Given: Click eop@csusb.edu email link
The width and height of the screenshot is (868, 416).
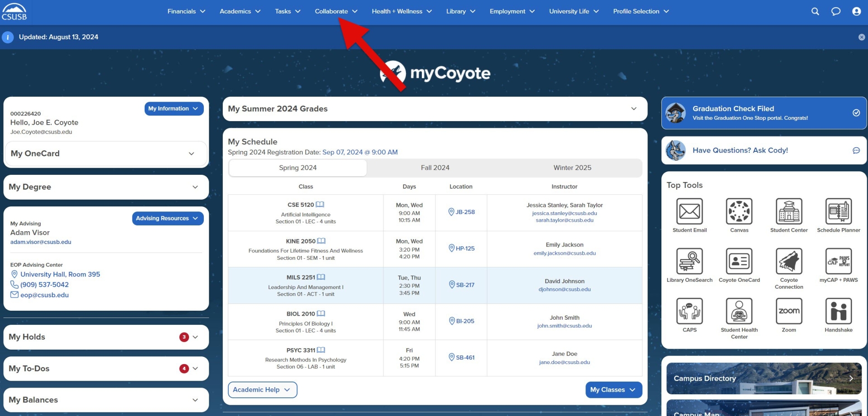Looking at the screenshot, I should [x=44, y=295].
